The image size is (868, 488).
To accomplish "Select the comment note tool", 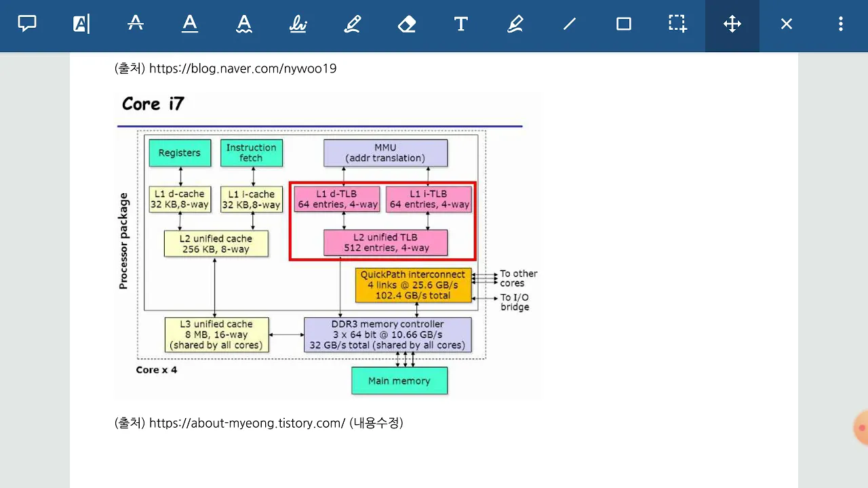I will 27,24.
